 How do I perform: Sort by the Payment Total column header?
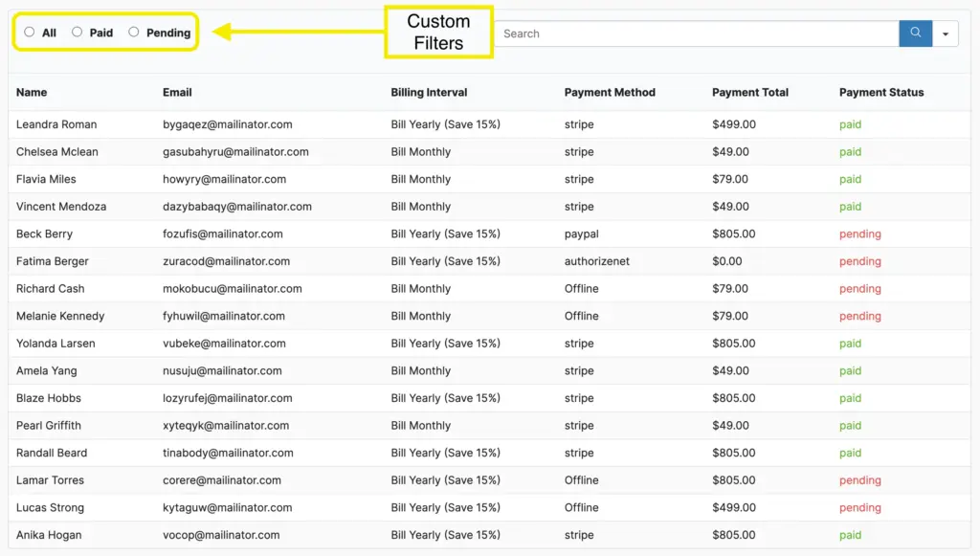[749, 92]
